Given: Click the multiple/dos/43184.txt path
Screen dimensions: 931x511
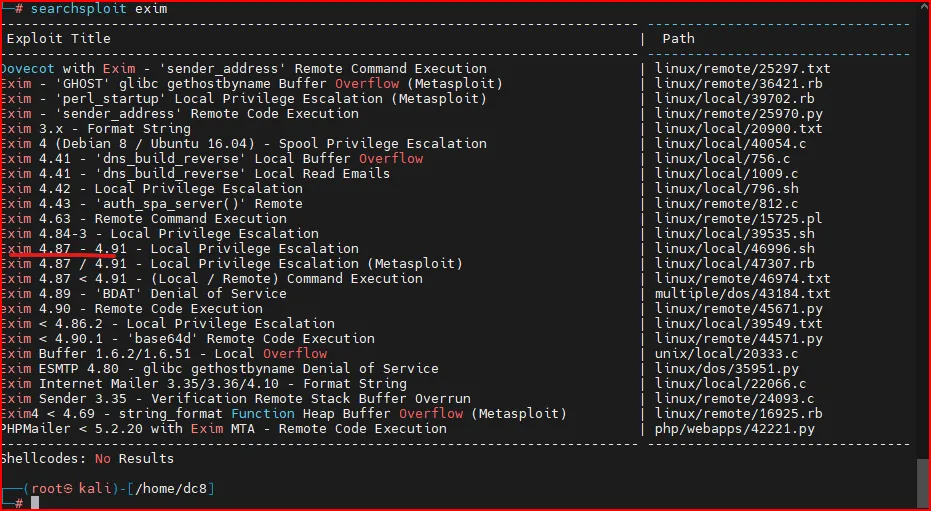Looking at the screenshot, I should pyautogui.click(x=742, y=294).
